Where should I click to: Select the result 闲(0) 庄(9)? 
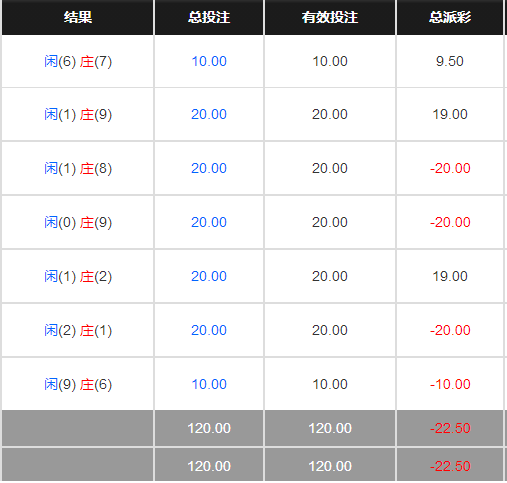click(78, 223)
